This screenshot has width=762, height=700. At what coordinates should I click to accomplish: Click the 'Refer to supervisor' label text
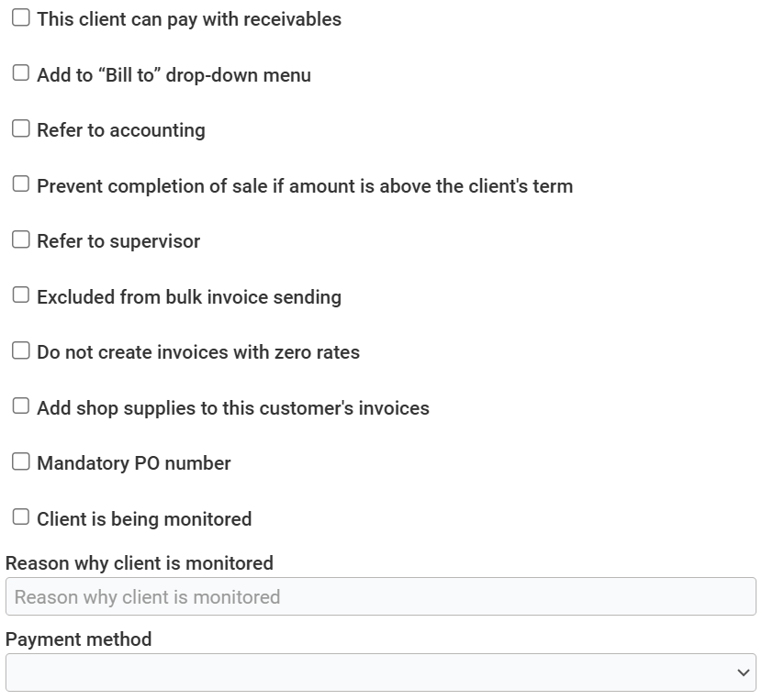click(x=118, y=241)
